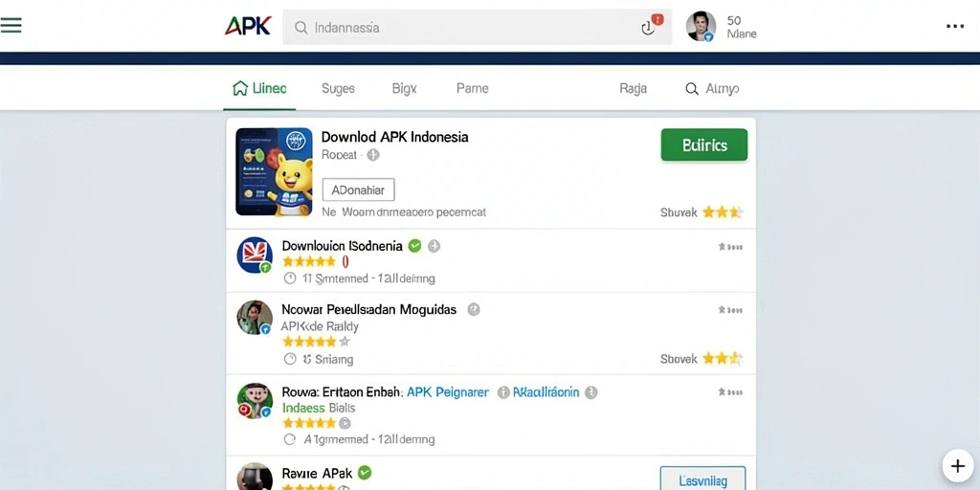
Task: Click the magnifier icon in search bar
Action: click(x=301, y=28)
